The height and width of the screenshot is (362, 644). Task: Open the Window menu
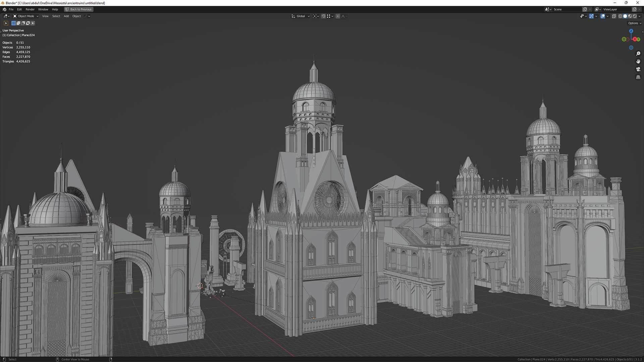coord(43,9)
